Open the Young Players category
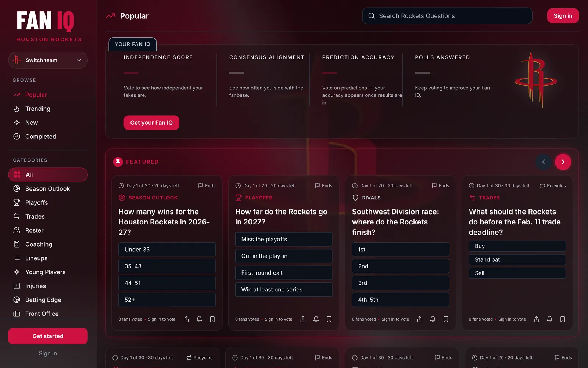588x368 pixels. [x=48, y=272]
